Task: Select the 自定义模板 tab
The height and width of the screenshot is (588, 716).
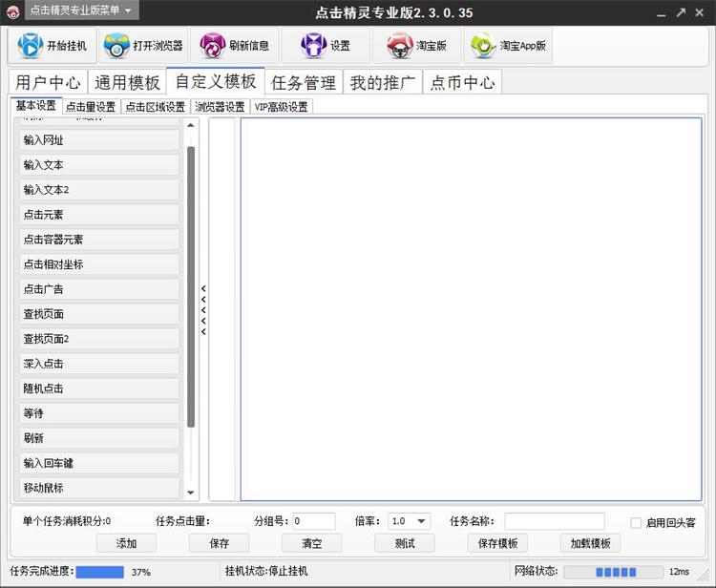Action: 216,81
